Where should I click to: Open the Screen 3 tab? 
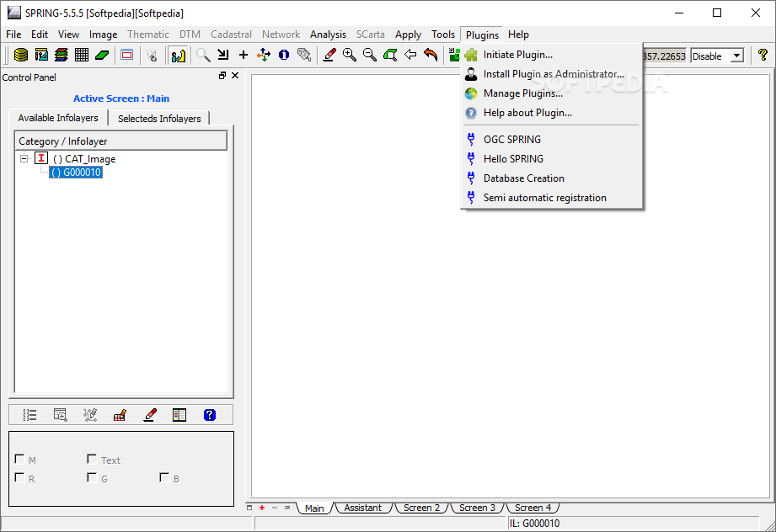click(477, 508)
